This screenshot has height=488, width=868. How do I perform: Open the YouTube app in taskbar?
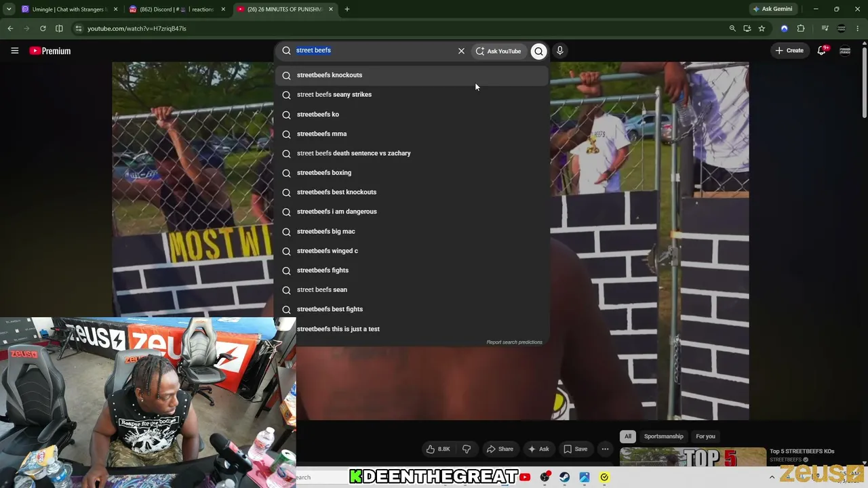(525, 477)
